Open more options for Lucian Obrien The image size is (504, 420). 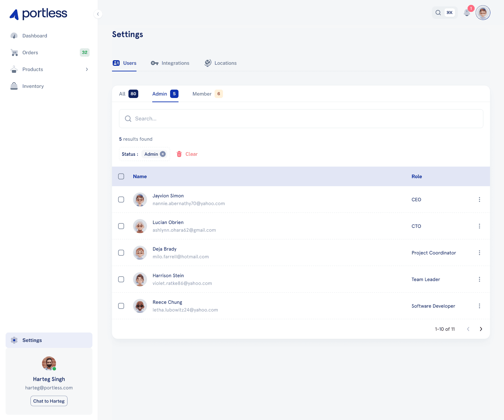479,226
